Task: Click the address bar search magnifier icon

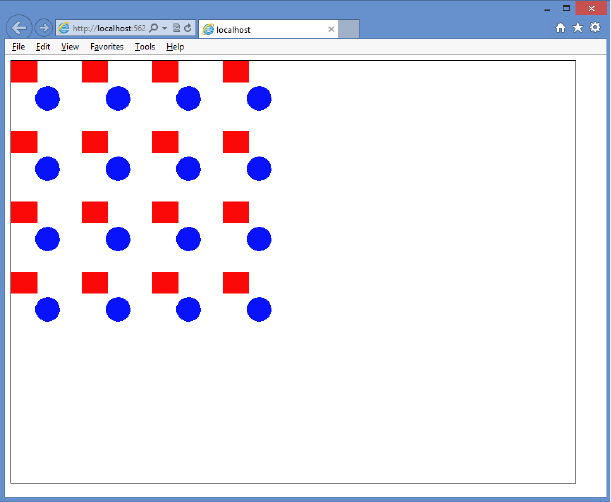Action: point(154,28)
